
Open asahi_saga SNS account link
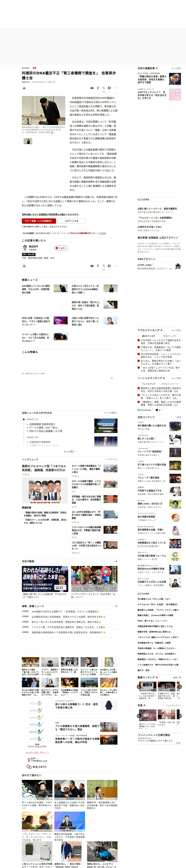coord(144,265)
